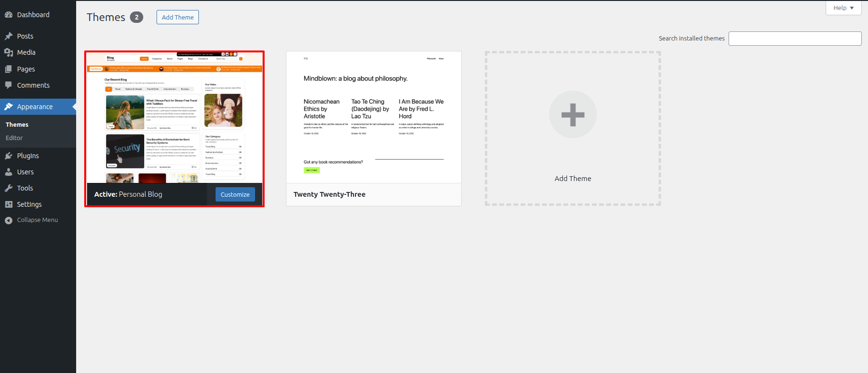Click the Pages document icon
Screen dimensions: 868x373
(9, 69)
